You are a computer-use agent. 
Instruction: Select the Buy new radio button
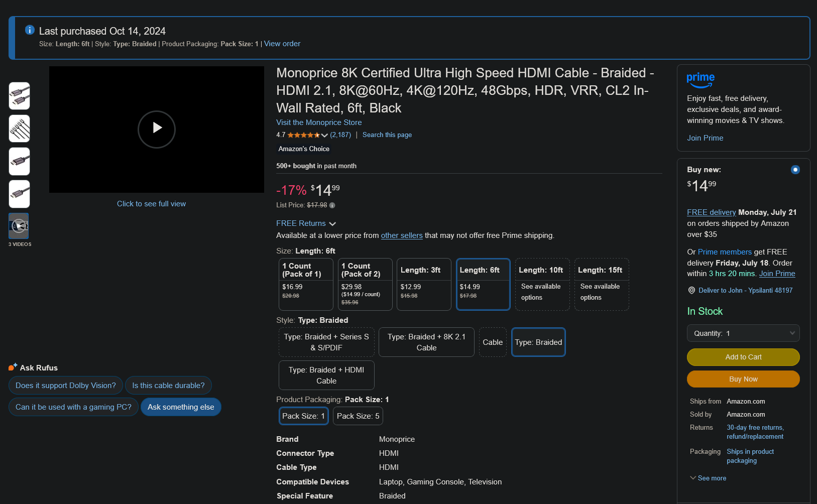[x=795, y=170]
